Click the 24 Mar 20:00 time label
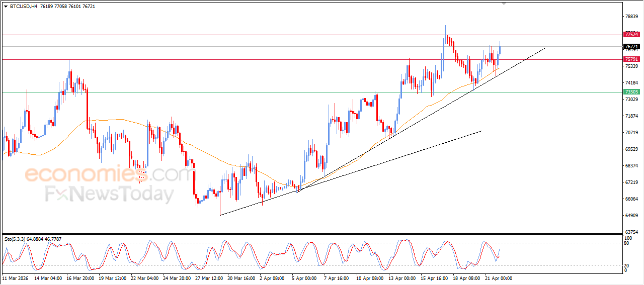Image resolution: width=644 pixels, height=285 pixels. click(178, 278)
